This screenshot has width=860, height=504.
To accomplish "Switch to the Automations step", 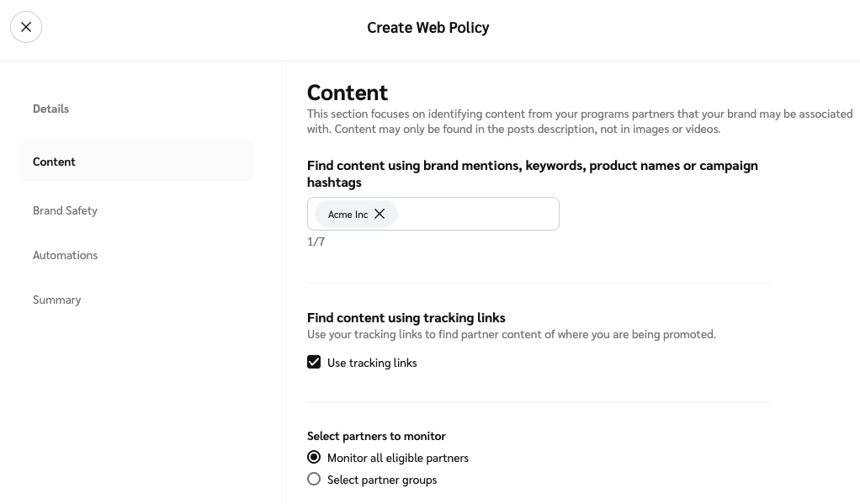I will (x=65, y=255).
